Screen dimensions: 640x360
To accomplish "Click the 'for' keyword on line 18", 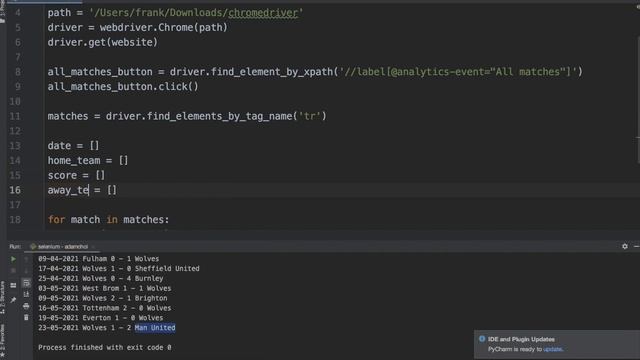I will (56, 220).
